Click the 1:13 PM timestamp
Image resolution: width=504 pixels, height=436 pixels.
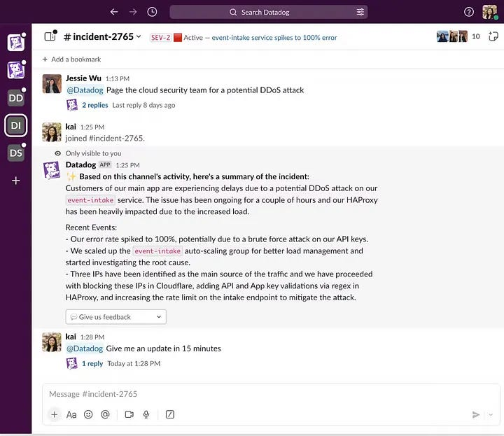point(118,78)
